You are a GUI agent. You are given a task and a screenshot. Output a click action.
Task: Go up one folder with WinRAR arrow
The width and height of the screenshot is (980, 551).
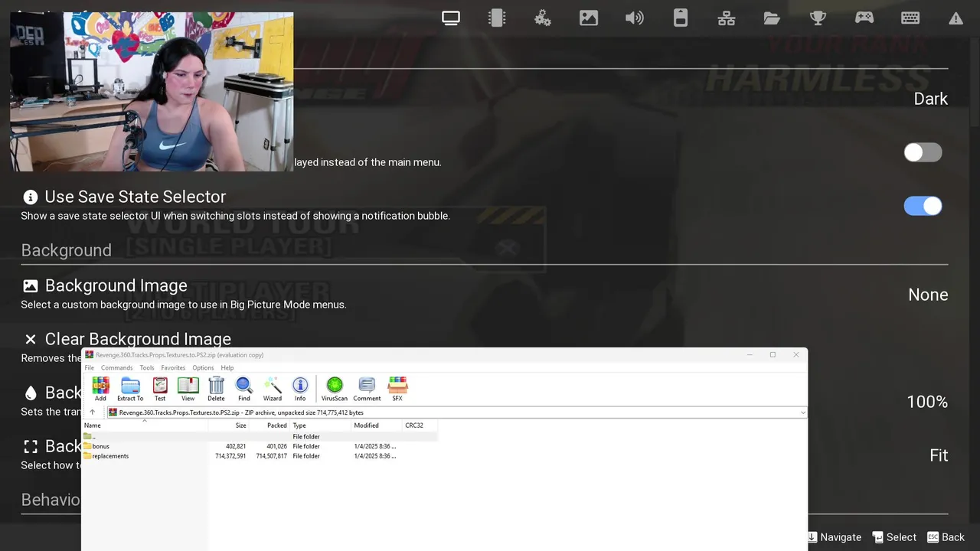(x=93, y=412)
